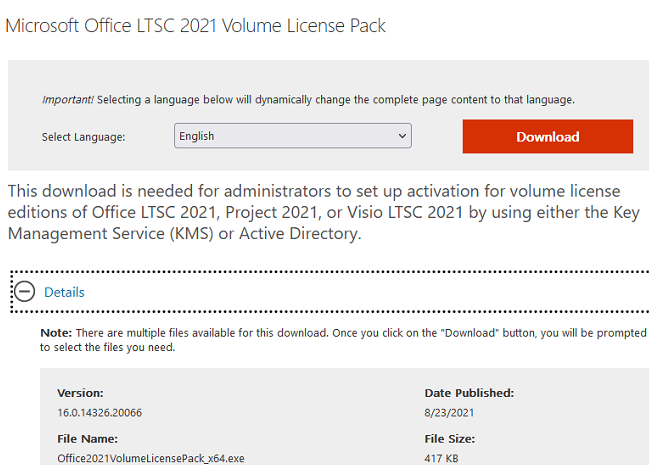649x465 pixels.
Task: Click the Office2021VolumeLicensePack_x64.exe file name
Action: [x=151, y=458]
